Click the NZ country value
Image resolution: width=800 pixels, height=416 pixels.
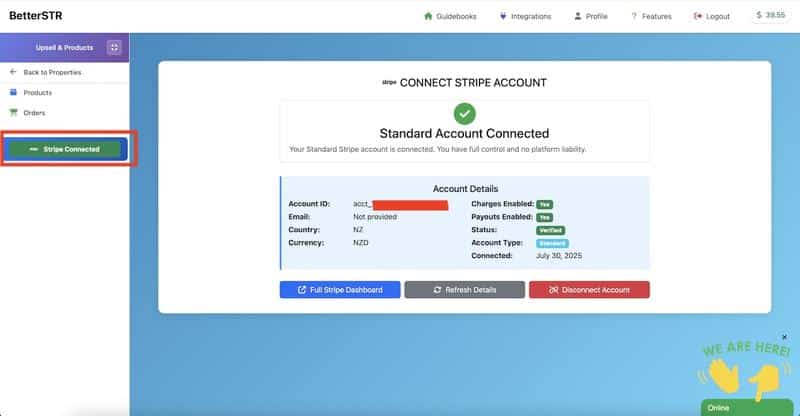click(x=358, y=230)
